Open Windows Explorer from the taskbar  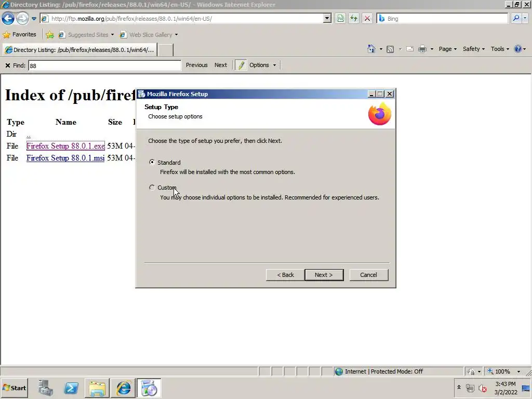pos(97,388)
